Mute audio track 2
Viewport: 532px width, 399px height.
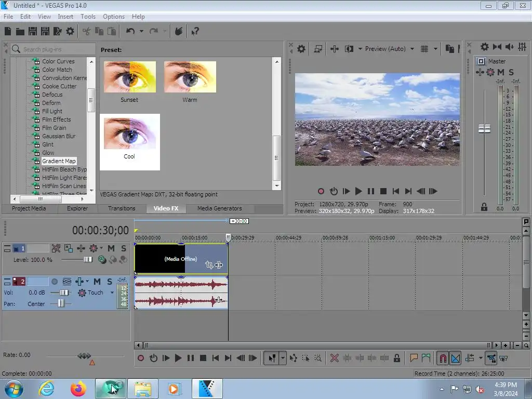click(97, 282)
